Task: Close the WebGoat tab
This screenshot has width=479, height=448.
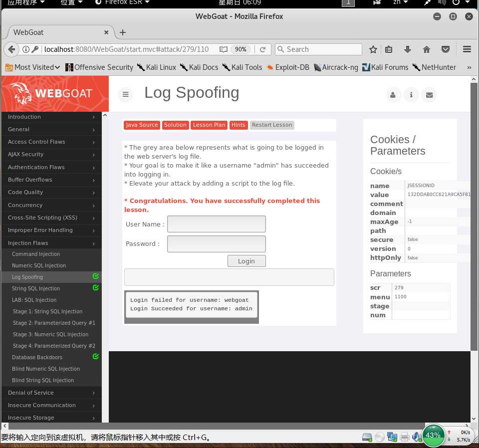Action: coord(106,32)
